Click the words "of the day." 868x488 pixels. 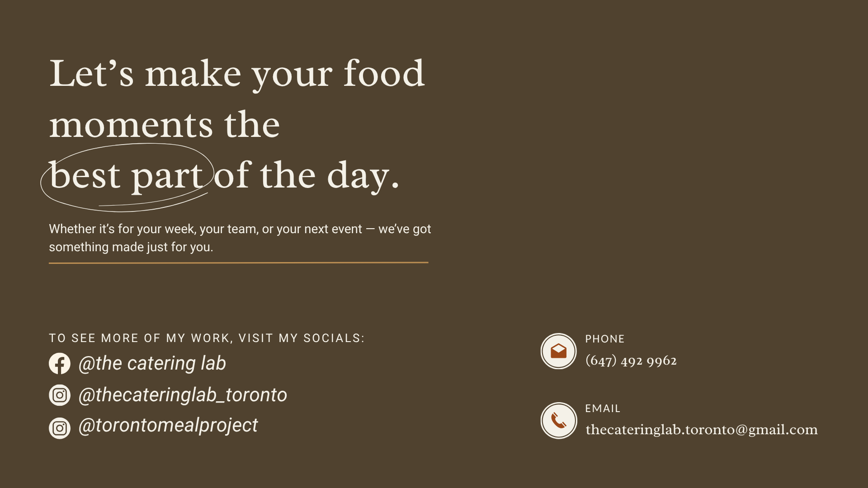[307, 175]
